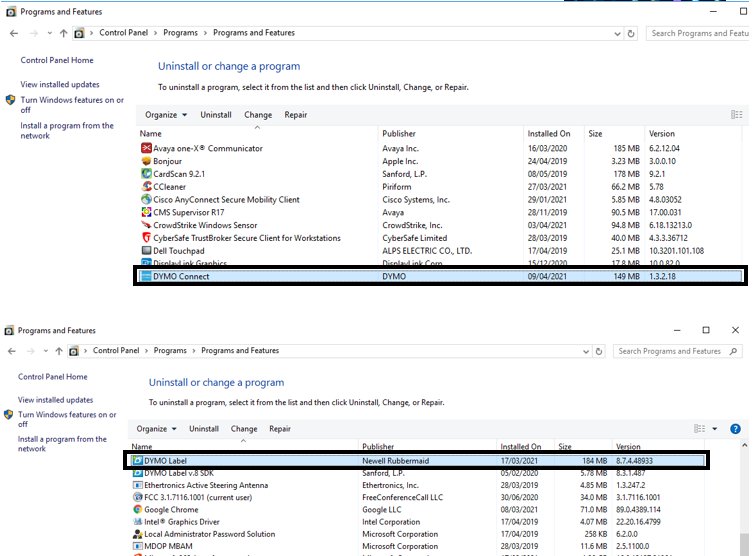This screenshot has height=556, width=754.
Task: Sort top list by the Publisher column header
Action: (x=397, y=133)
